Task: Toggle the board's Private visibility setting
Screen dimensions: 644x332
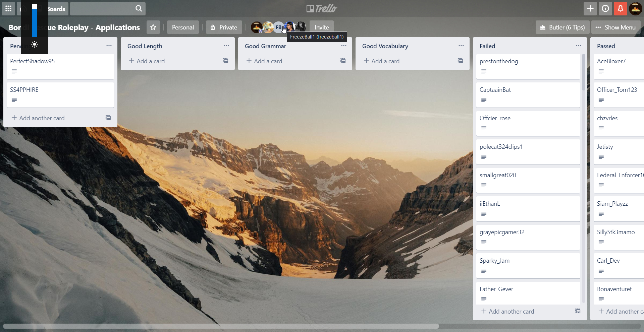Action: [x=223, y=27]
